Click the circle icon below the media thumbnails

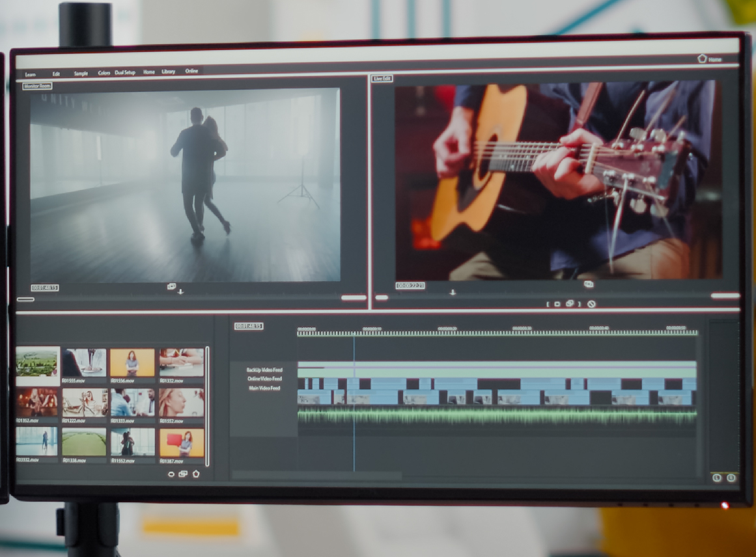[171, 474]
